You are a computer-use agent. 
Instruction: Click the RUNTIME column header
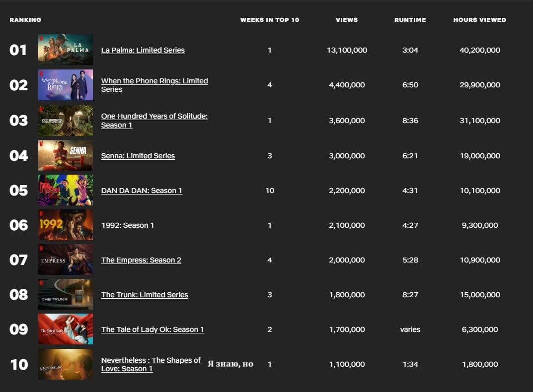pyautogui.click(x=410, y=20)
